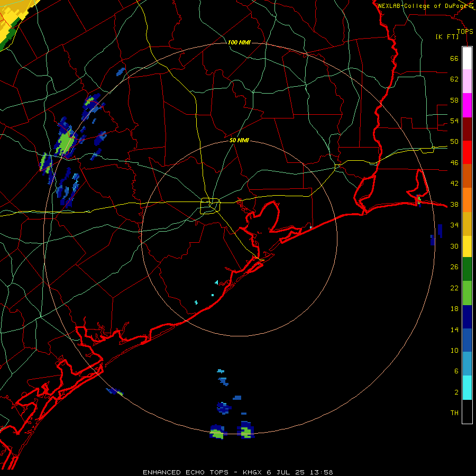Click the '66' legend value
The image size is (476, 476).
[454, 58]
